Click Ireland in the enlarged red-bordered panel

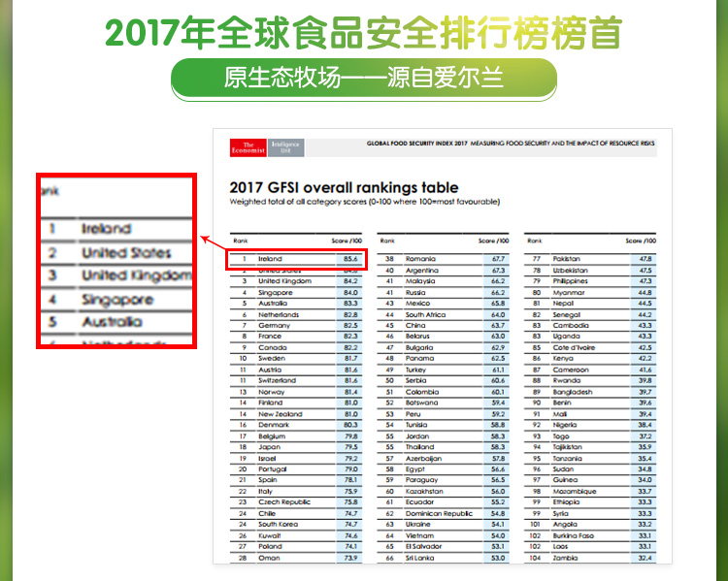(x=107, y=229)
